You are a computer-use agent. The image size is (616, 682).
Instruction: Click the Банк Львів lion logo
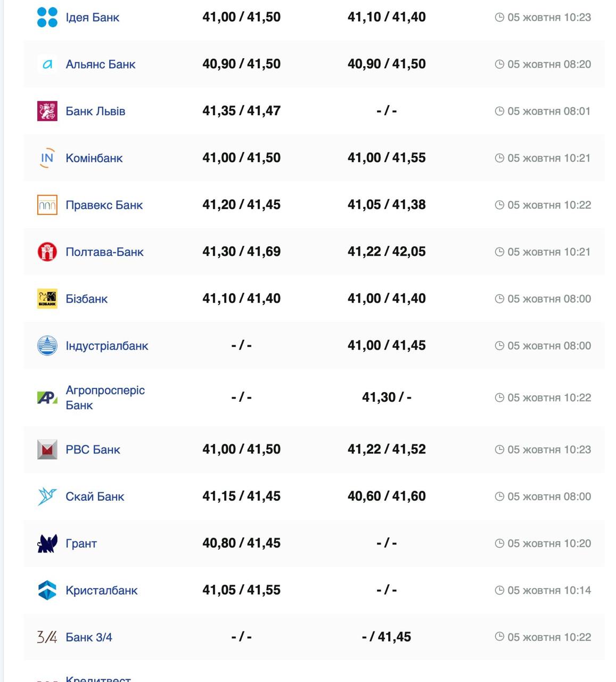tap(47, 111)
